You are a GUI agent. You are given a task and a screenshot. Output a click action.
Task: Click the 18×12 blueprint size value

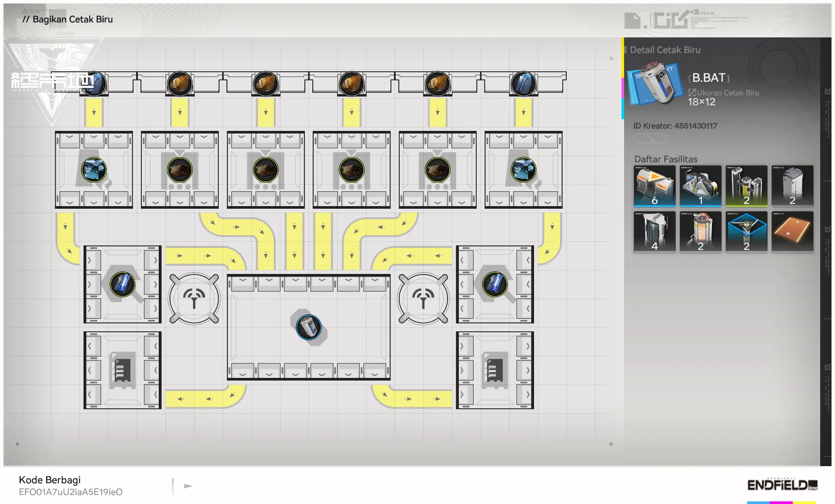tap(701, 102)
